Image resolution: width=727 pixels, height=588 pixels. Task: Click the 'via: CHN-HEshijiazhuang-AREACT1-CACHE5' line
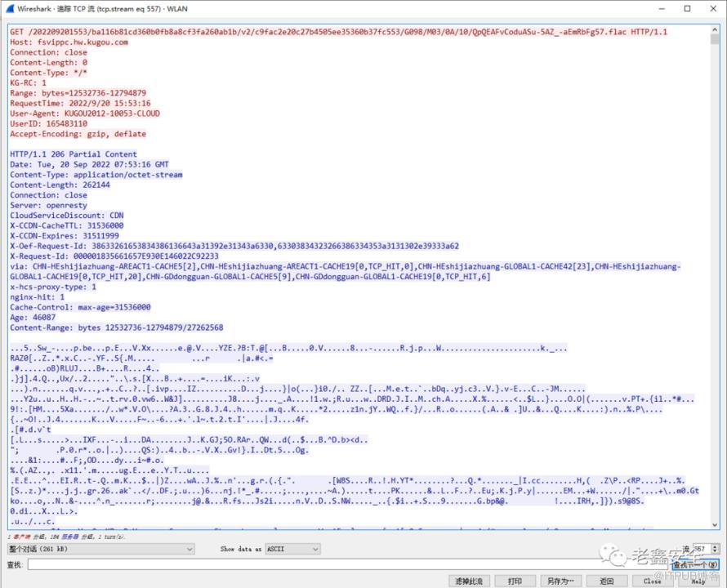click(x=346, y=272)
